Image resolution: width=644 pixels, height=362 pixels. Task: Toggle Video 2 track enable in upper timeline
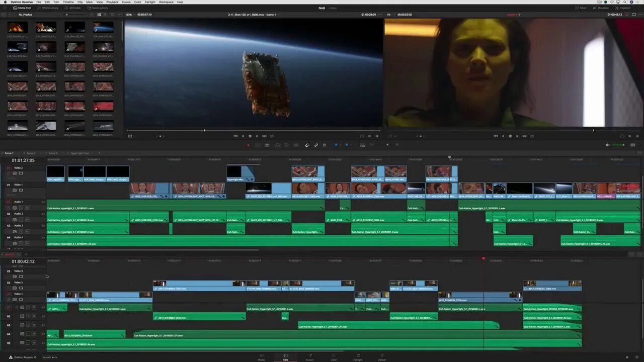21,173
